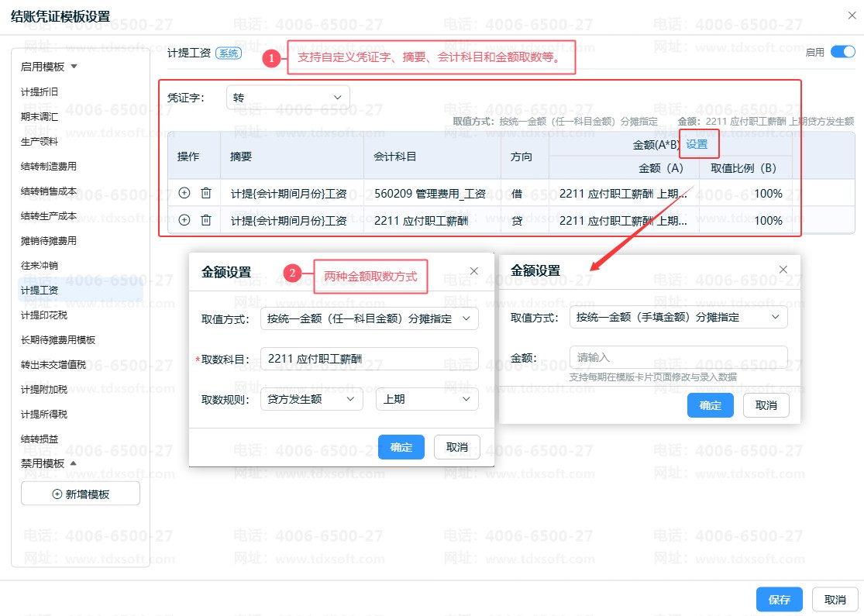Image resolution: width=864 pixels, height=616 pixels.
Task: Click delete trash icon in first voucher row
Action: [x=206, y=194]
